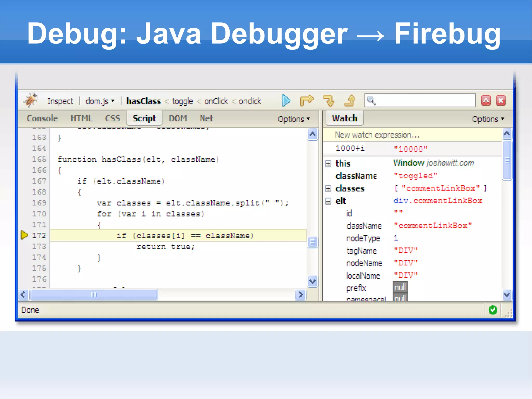532x399 pixels.
Task: Set breakpoint on line number 169
Action: [x=39, y=203]
